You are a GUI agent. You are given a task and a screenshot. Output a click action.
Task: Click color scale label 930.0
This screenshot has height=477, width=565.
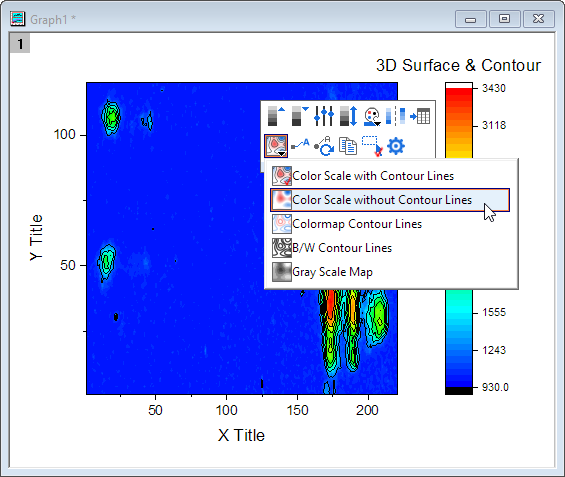tap(495, 387)
